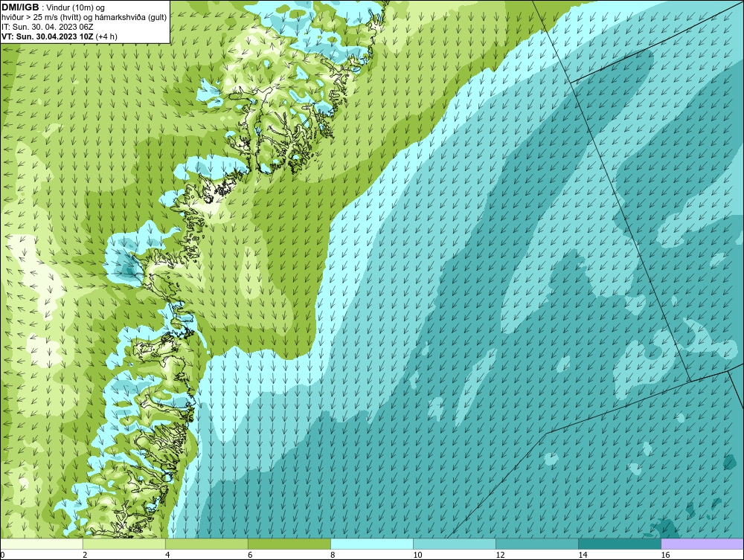Screen dimensions: 744x560
Task: Click the legend label '6'
Action: [x=250, y=555]
